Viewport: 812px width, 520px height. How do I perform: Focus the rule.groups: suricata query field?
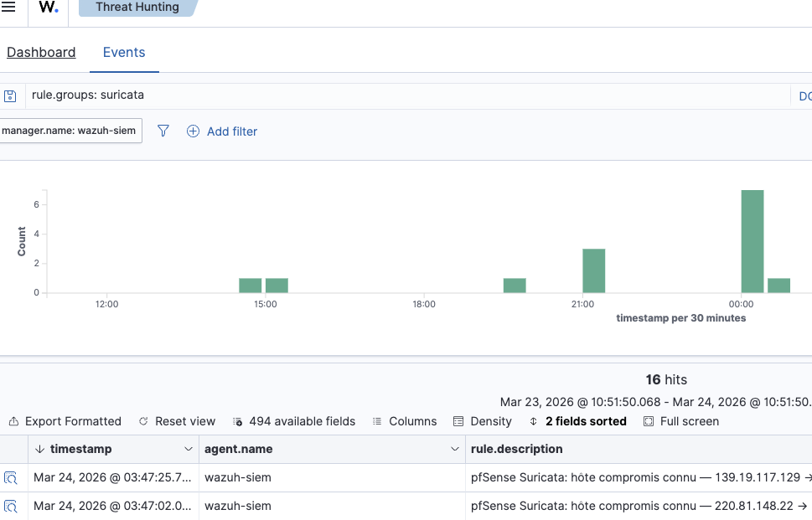[x=407, y=95]
